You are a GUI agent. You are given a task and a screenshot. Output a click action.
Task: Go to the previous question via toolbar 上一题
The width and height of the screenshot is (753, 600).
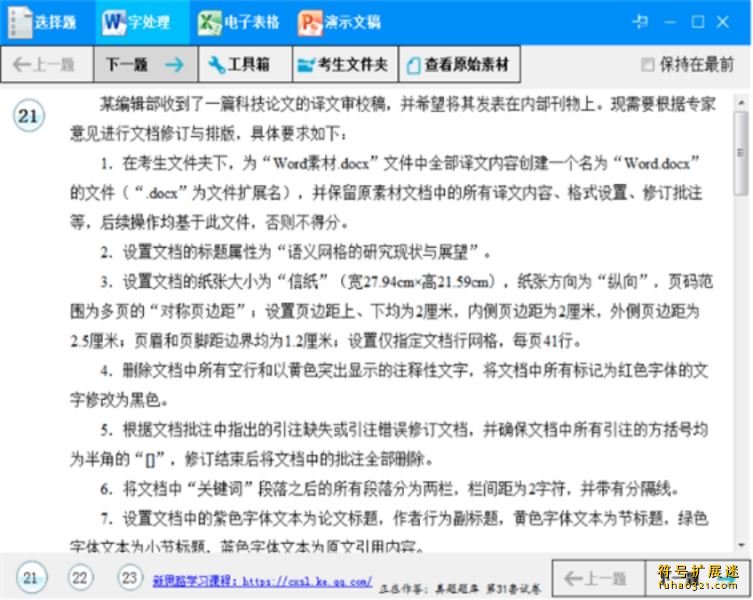pyautogui.click(x=47, y=64)
